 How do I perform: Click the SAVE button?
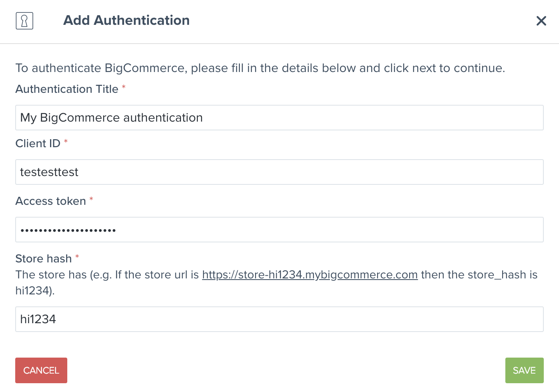pyautogui.click(x=524, y=370)
